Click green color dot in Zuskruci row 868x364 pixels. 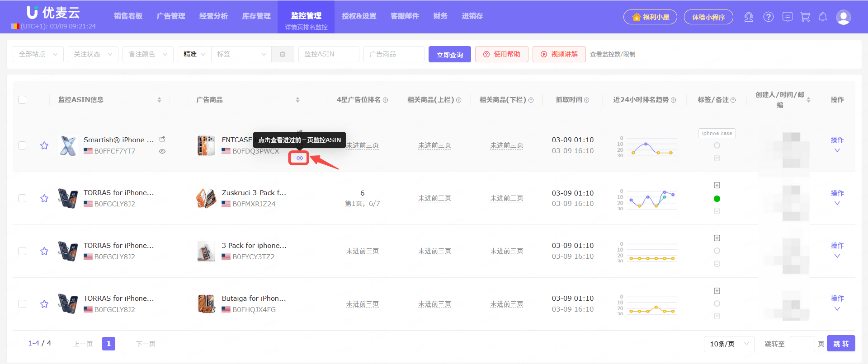tap(717, 199)
